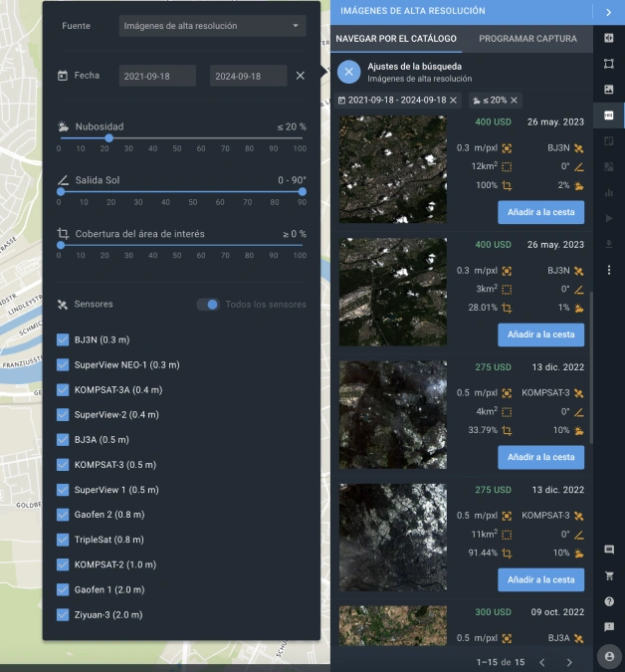Open the imagery layer sidebar icon
The height and width of the screenshot is (672, 625).
point(609,90)
